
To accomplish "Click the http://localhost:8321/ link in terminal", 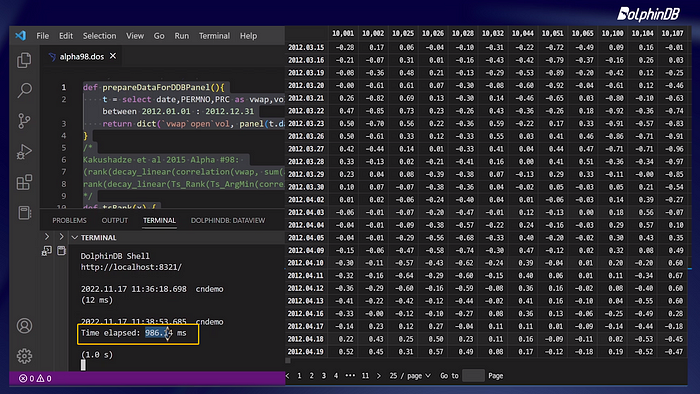I will tap(131, 267).
